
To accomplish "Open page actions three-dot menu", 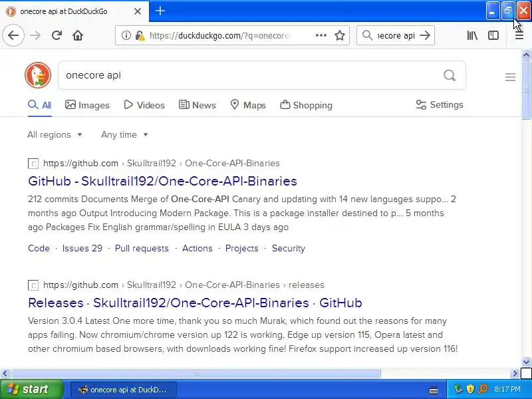I will point(321,35).
